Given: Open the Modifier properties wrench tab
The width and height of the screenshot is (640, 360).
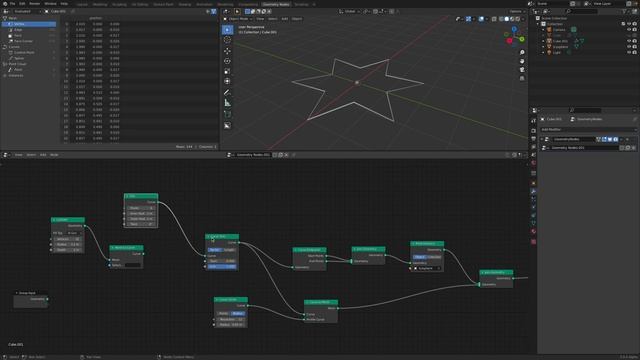Looking at the screenshot, I should click(x=533, y=191).
